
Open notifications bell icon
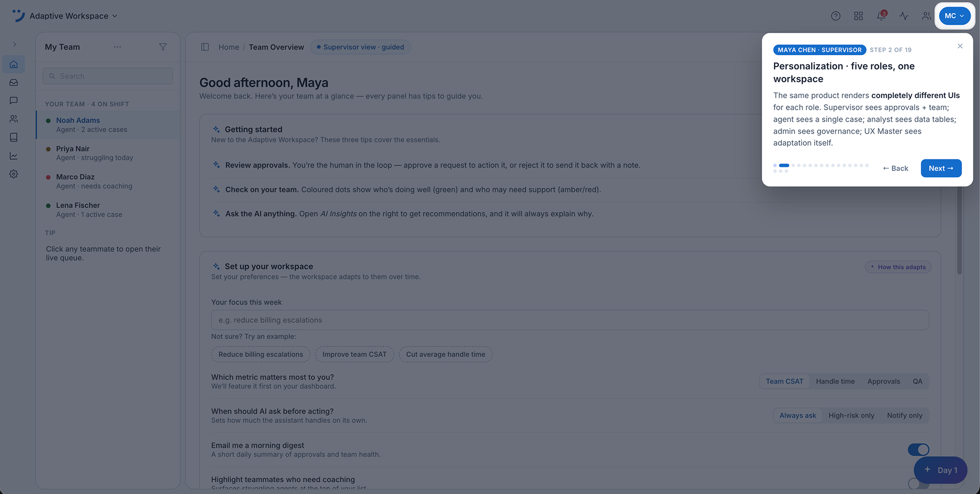point(881,16)
